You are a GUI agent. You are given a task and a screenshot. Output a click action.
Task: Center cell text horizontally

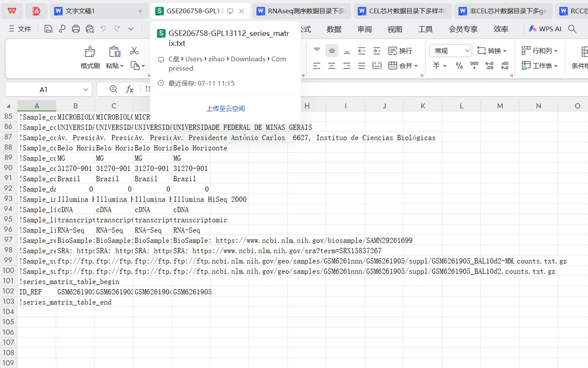(332, 66)
